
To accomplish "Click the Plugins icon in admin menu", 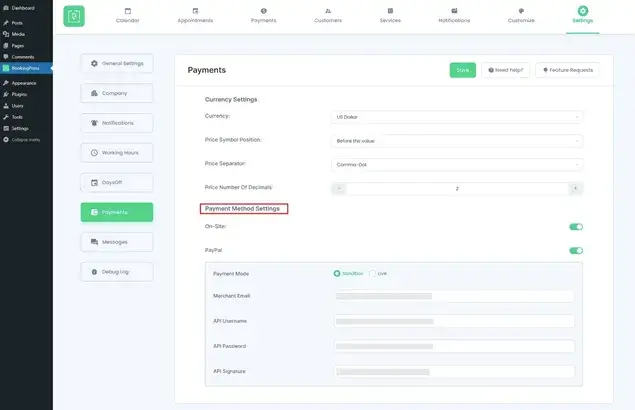I will [x=6, y=94].
